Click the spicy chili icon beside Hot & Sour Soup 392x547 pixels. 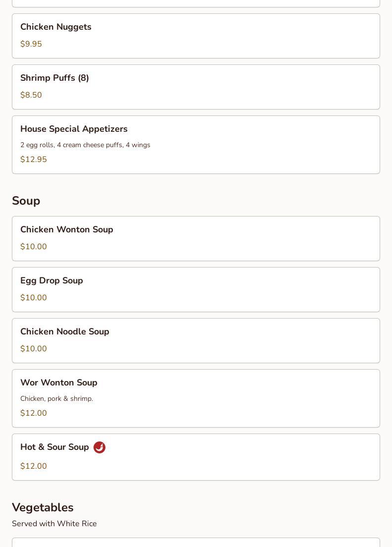coord(99,447)
